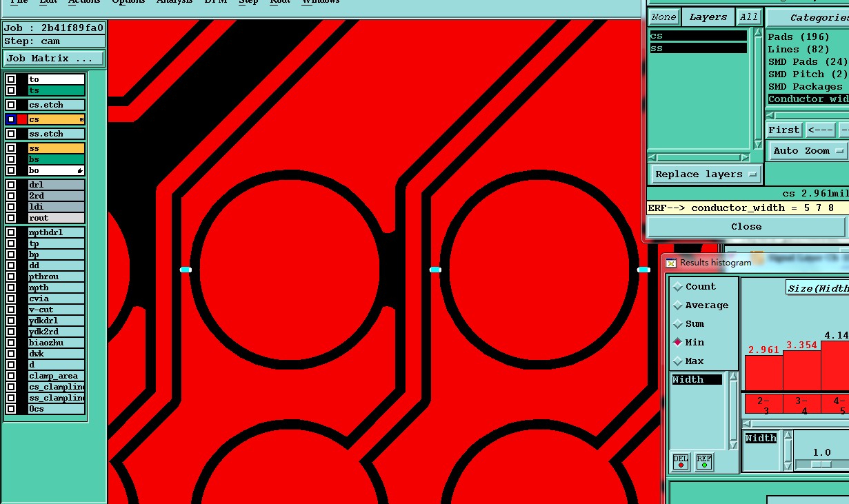Image resolution: width=849 pixels, height=504 pixels.
Task: Click the left cyan violation marker
Action: point(186,270)
